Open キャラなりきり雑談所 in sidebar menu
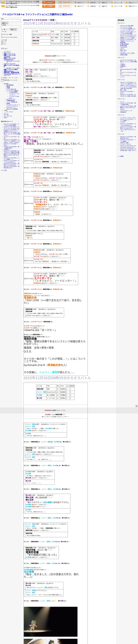Viewport: 138px width, 644px height. [x=12, y=91]
